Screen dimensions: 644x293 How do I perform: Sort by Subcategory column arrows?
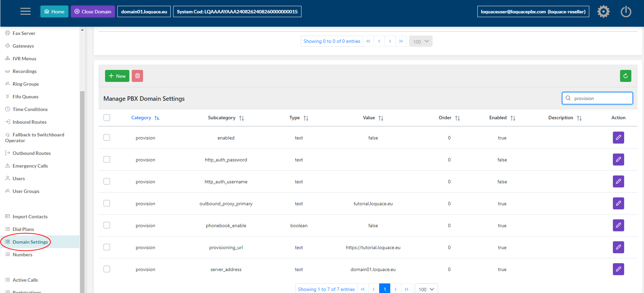242,118
